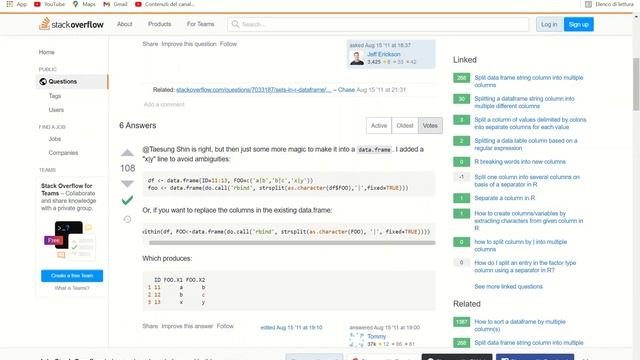The image size is (640, 360).
Task: Select the inline data.frame code text
Action: pyautogui.click(x=374, y=150)
